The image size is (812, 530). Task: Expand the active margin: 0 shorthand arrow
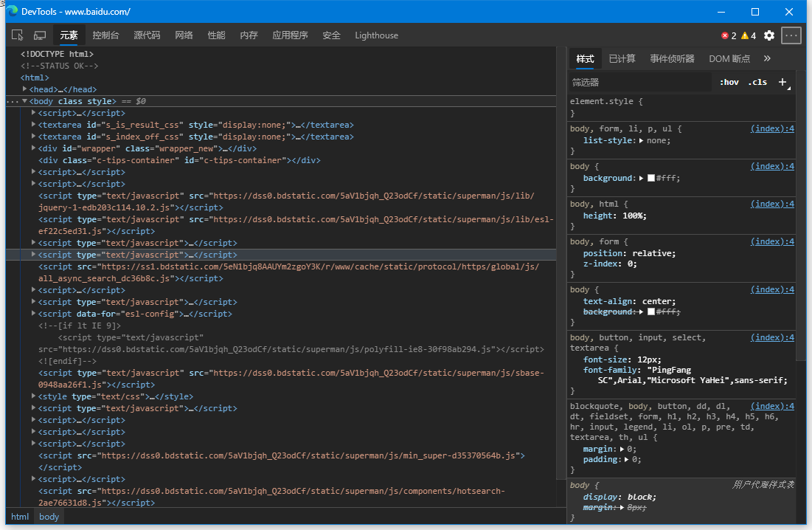coord(622,450)
